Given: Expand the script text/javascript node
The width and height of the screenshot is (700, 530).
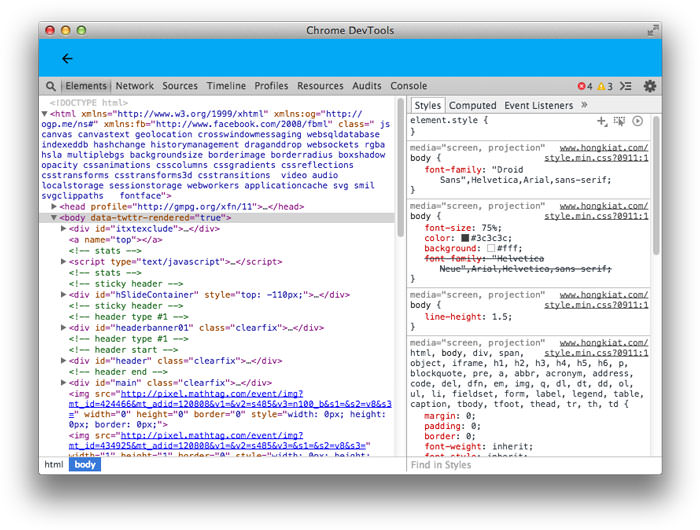Looking at the screenshot, I should (63, 261).
